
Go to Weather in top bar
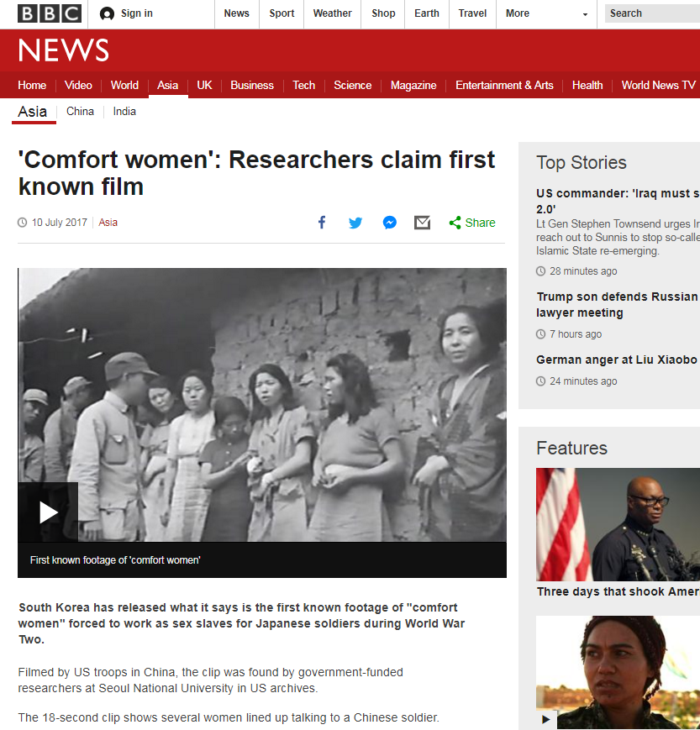pyautogui.click(x=332, y=13)
